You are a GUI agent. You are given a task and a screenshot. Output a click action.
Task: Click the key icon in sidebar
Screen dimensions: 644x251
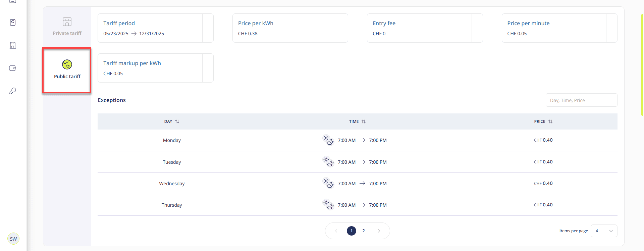coord(13,91)
